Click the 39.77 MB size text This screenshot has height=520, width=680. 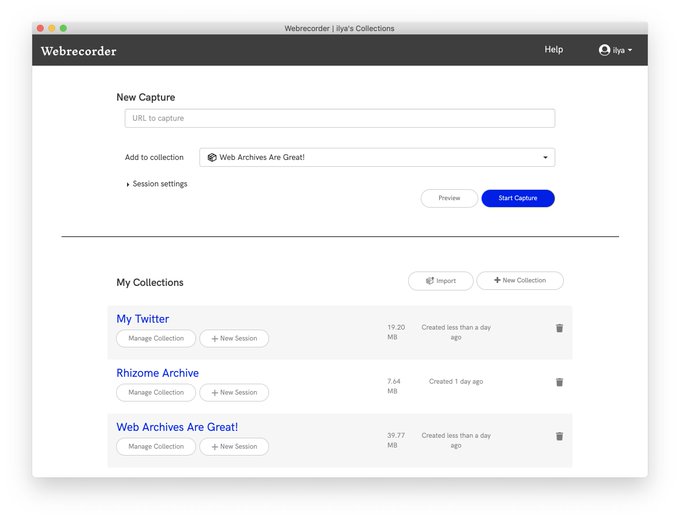(x=396, y=440)
